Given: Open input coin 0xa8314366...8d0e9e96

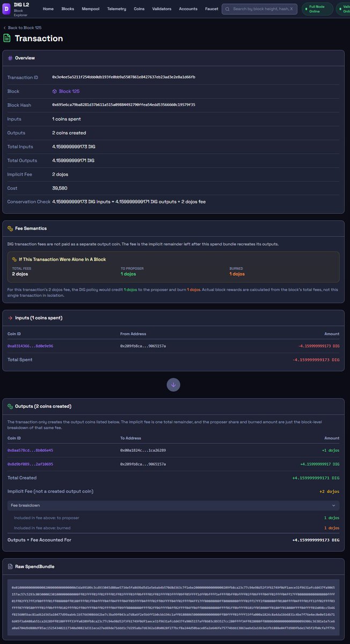Looking at the screenshot, I should pos(30,346).
